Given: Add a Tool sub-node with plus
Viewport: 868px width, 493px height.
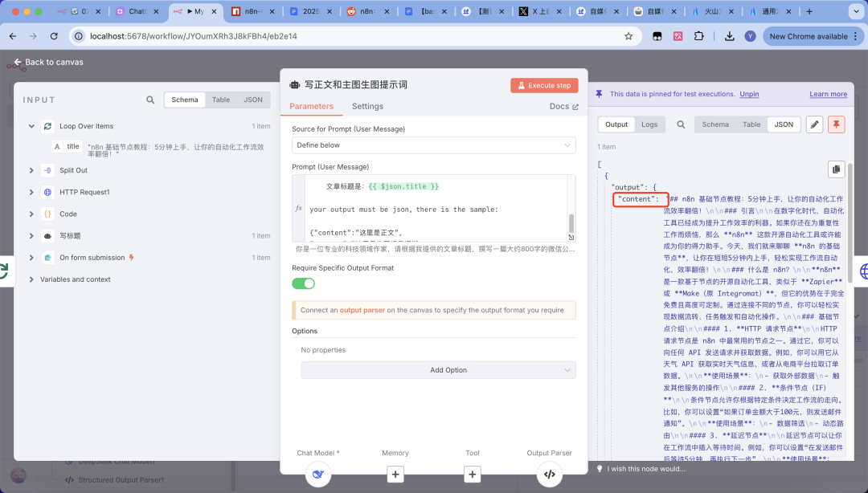Looking at the screenshot, I should coord(473,474).
